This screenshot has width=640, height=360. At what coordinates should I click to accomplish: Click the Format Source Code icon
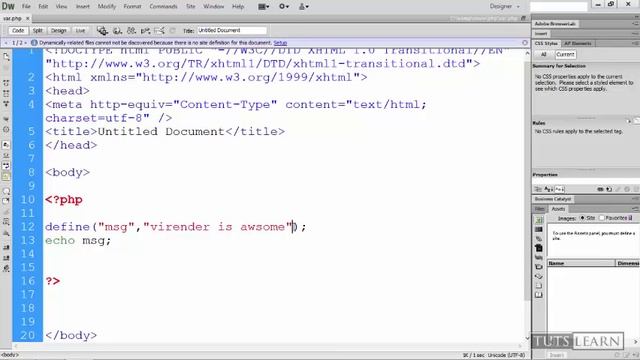pos(6,269)
